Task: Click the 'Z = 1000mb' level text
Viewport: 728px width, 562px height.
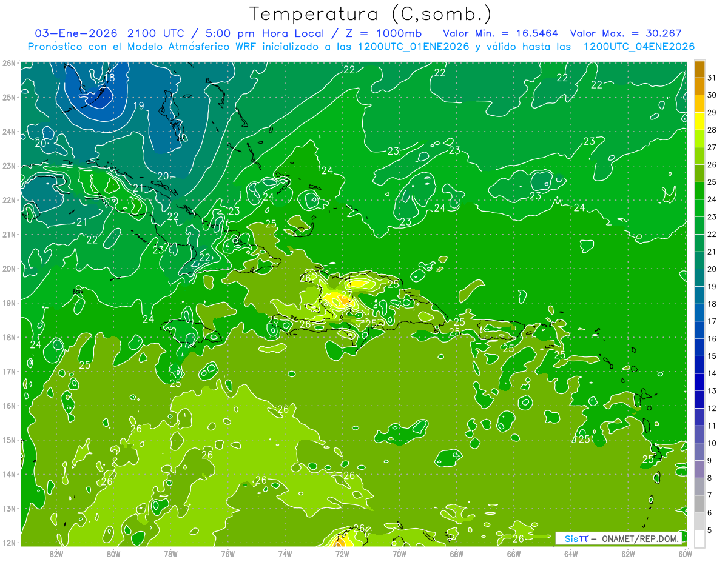Action: (384, 33)
